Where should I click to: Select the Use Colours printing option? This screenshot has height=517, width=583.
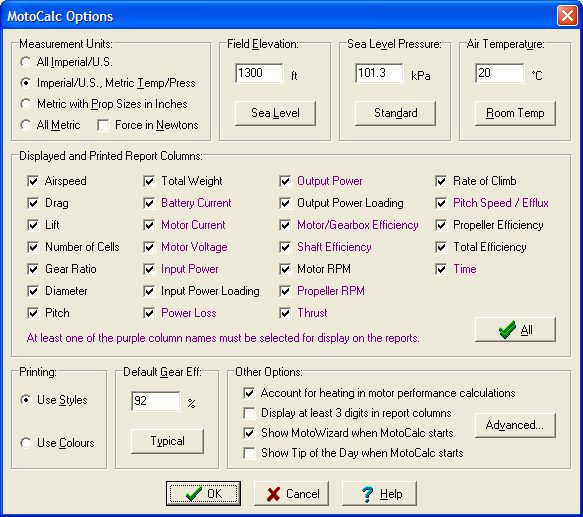pyautogui.click(x=26, y=443)
